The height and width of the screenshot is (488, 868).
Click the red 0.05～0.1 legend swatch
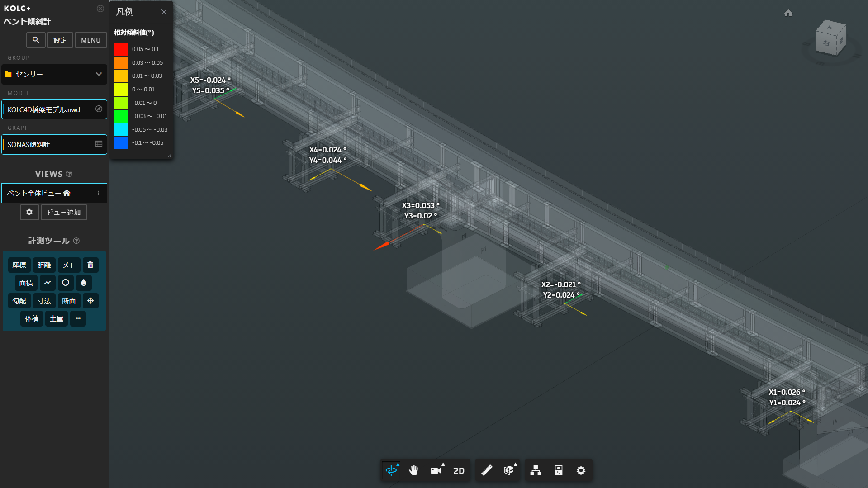pos(121,49)
